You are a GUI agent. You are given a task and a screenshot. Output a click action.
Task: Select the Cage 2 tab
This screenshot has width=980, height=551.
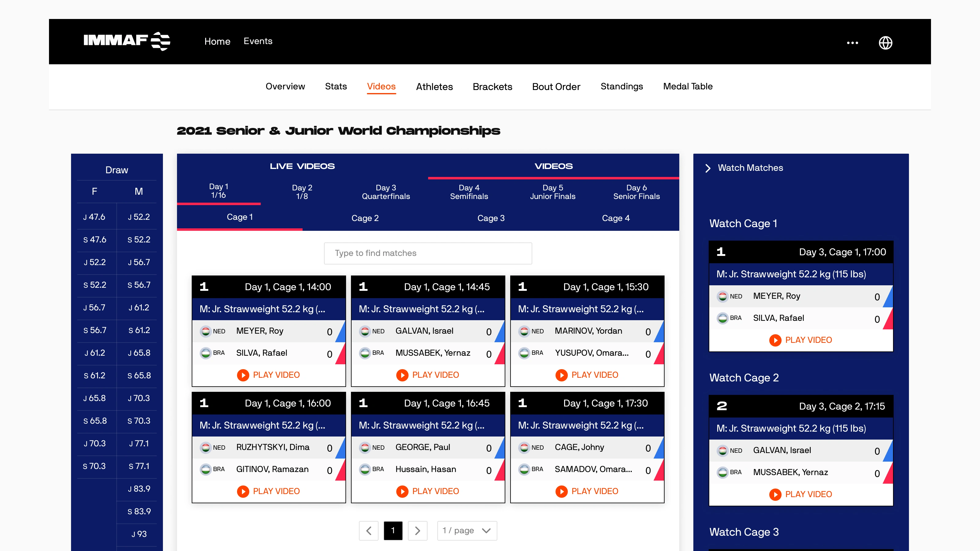pos(365,218)
